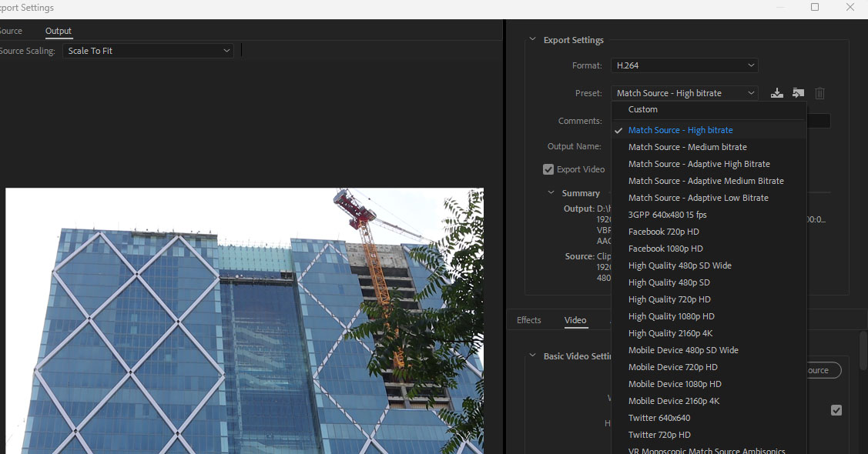The image size is (868, 454).
Task: Pick the Facebook 1080p HD preset
Action: coord(665,249)
